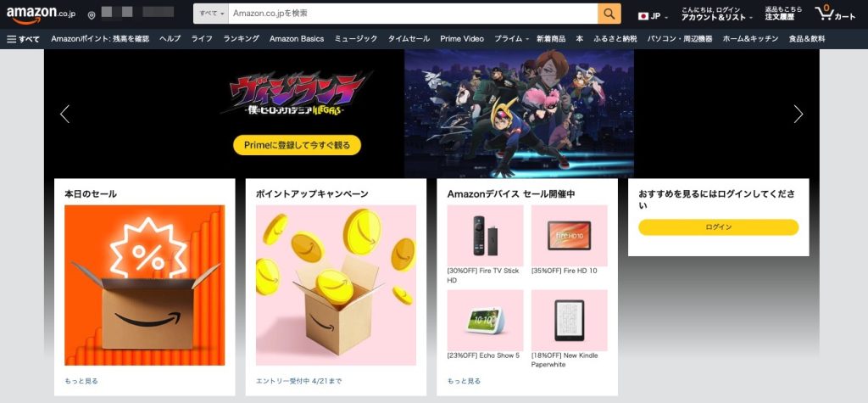868x403 pixels.
Task: Click the yellow ログイン button
Action: [719, 227]
